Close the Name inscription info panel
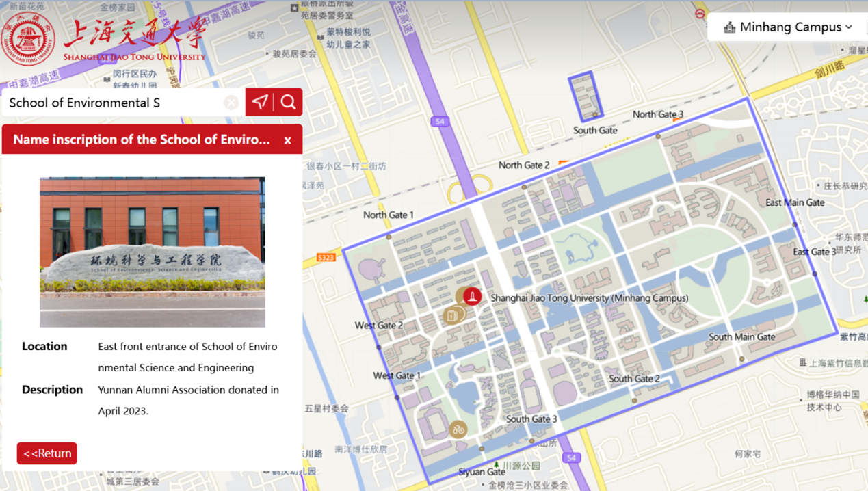Viewport: 868px width, 491px height. point(288,140)
